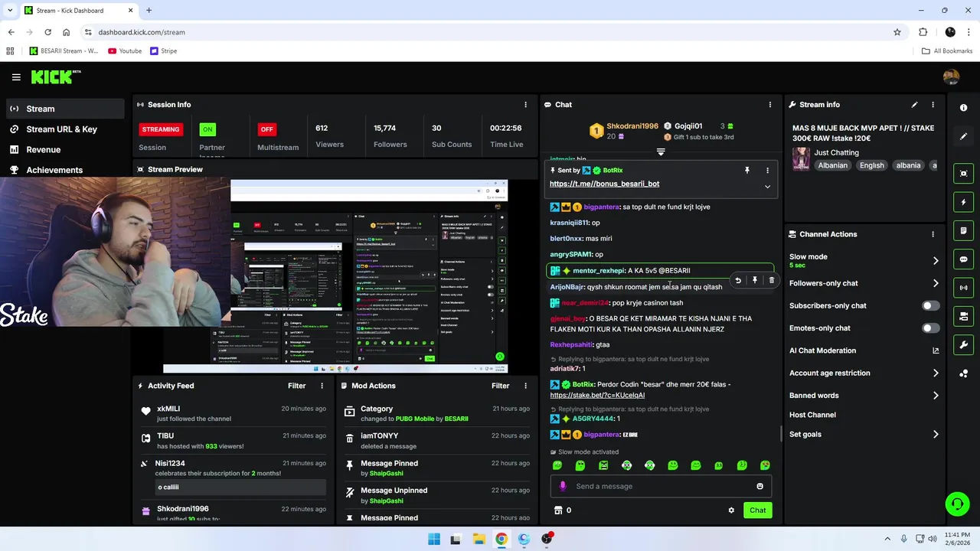Image resolution: width=980 pixels, height=551 pixels.
Task: Click profile avatar at top right of dashboard
Action: click(951, 77)
